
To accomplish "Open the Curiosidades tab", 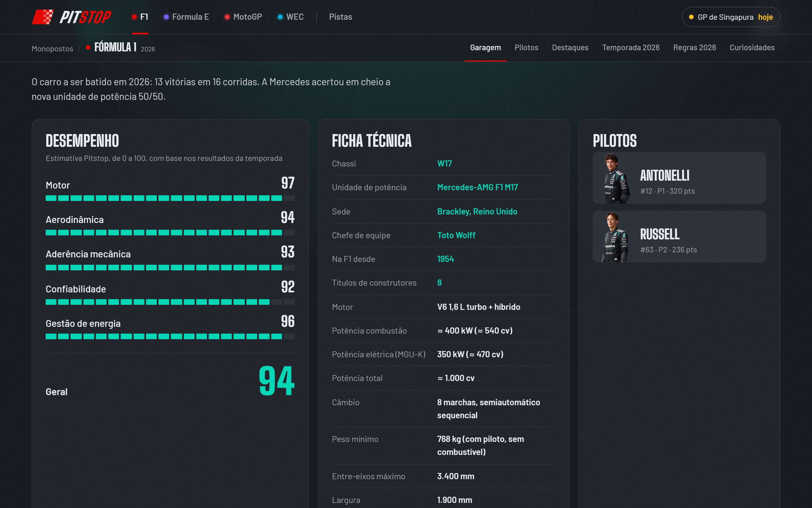I will pos(752,48).
